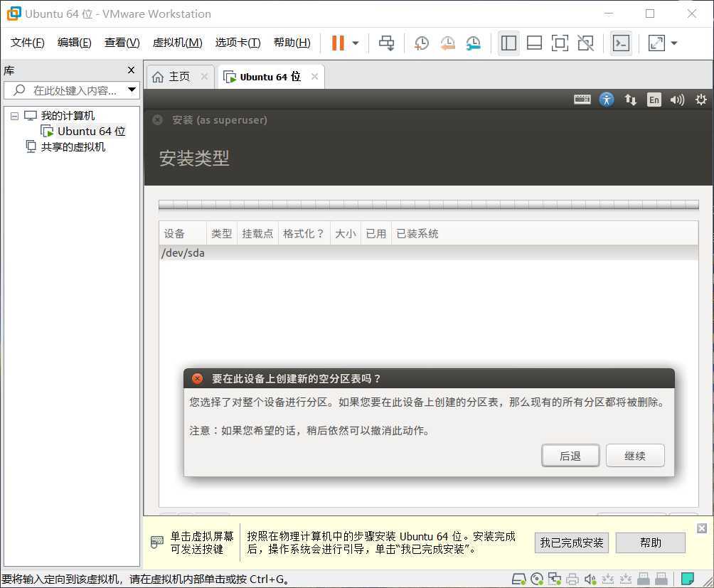Collapse the 我的计算机 tree node
This screenshot has height=588, width=714.
(x=14, y=116)
